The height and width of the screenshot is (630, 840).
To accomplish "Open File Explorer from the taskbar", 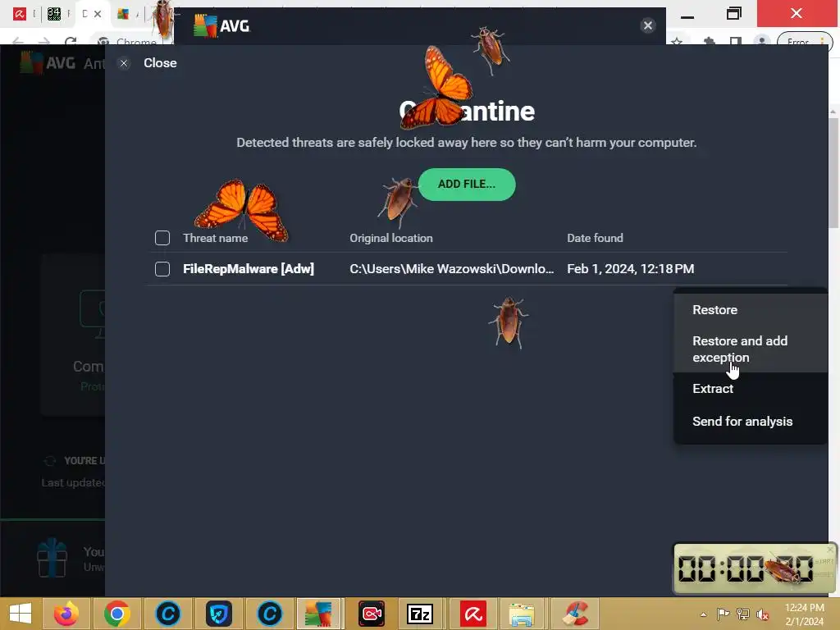I will tap(522, 614).
